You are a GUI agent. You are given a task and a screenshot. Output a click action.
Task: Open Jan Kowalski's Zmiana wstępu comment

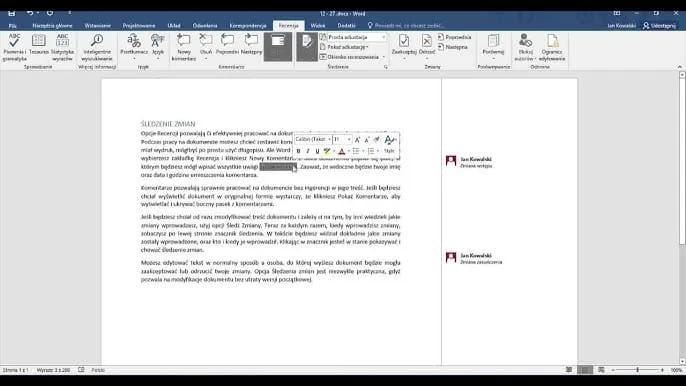(469, 162)
